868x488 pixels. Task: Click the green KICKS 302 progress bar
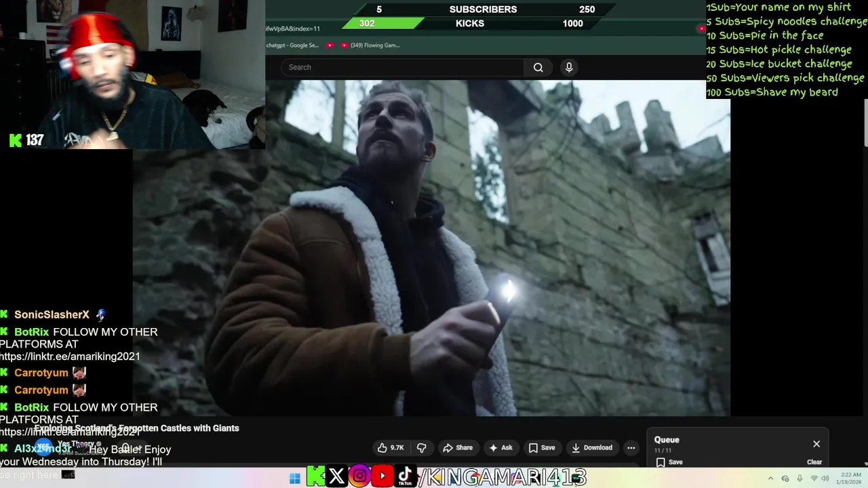(382, 23)
